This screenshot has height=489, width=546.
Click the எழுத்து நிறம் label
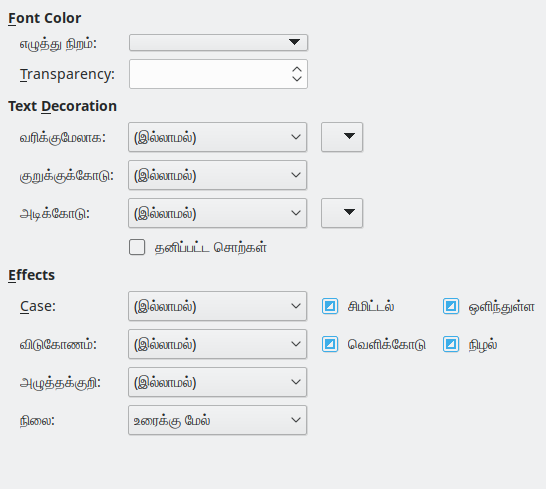click(x=58, y=44)
